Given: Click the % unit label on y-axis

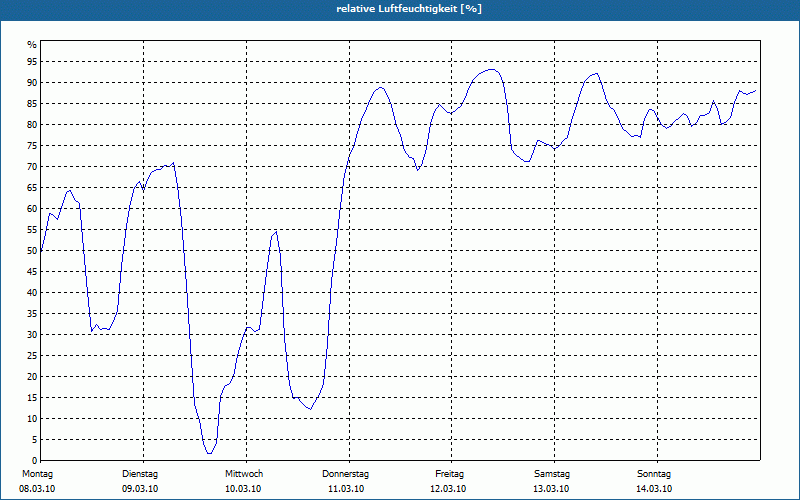Looking at the screenshot, I should coord(32,45).
